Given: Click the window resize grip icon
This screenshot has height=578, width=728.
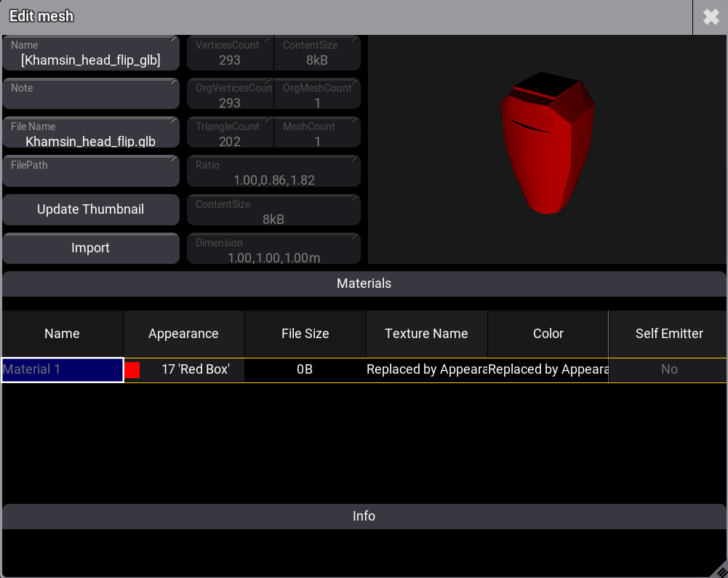Looking at the screenshot, I should [721, 571].
